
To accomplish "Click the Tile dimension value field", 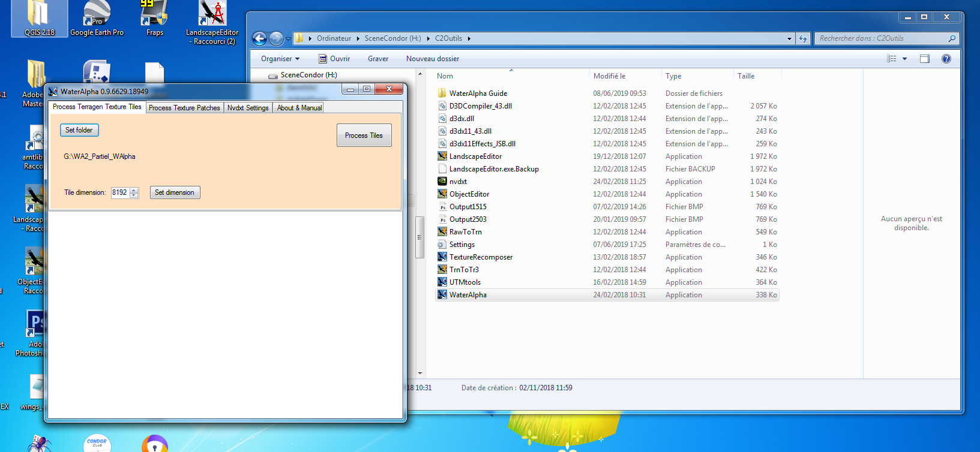I will click(120, 192).
